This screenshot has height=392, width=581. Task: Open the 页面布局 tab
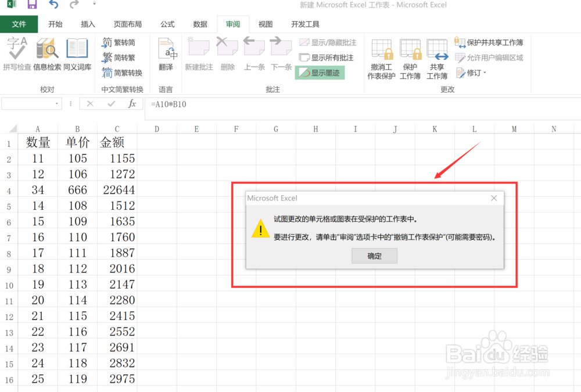[127, 24]
